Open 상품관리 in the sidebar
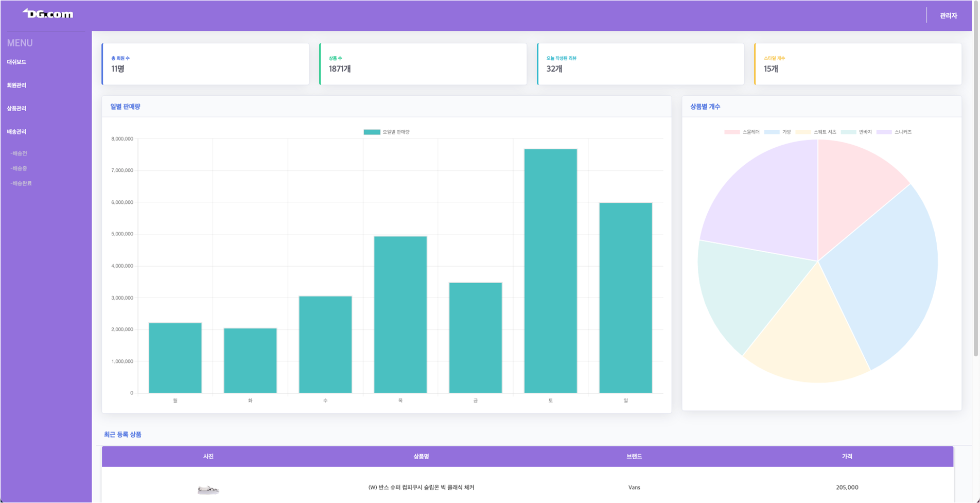The image size is (980, 503). pos(16,108)
